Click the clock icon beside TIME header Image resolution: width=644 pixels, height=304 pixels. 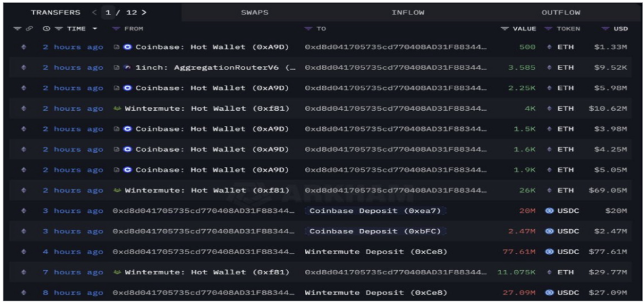pos(46,29)
